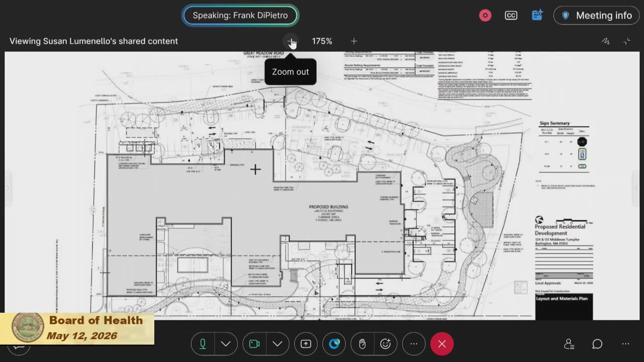Image resolution: width=644 pixels, height=362 pixels.
Task: Open panel options ellipsis at bottom right
Action: coord(625,344)
